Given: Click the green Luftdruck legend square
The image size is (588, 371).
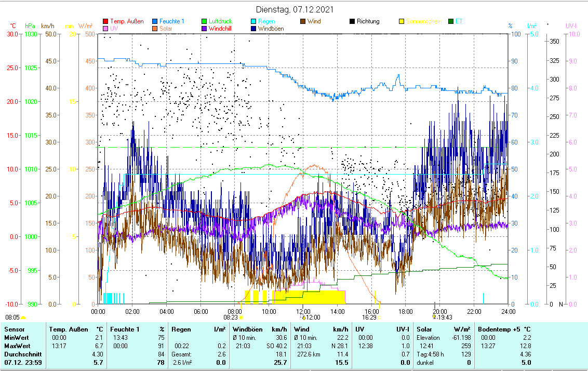Looking at the screenshot, I should (x=204, y=22).
